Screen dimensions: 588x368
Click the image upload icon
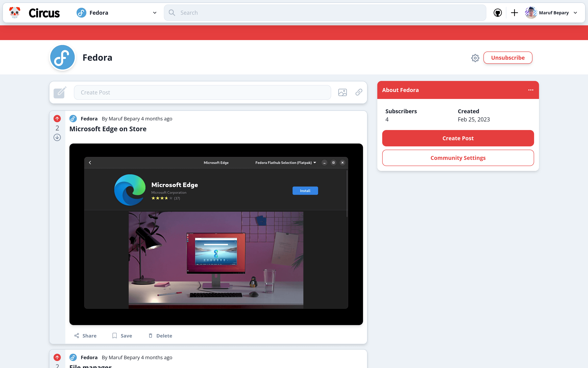[342, 92]
